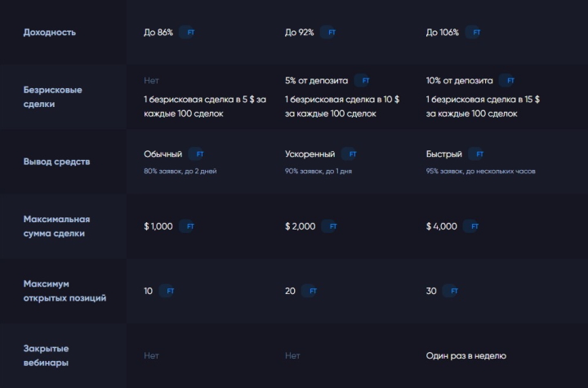Click the FT badge beside $ 2,000
Screen dimensions: 588x388
332,226
